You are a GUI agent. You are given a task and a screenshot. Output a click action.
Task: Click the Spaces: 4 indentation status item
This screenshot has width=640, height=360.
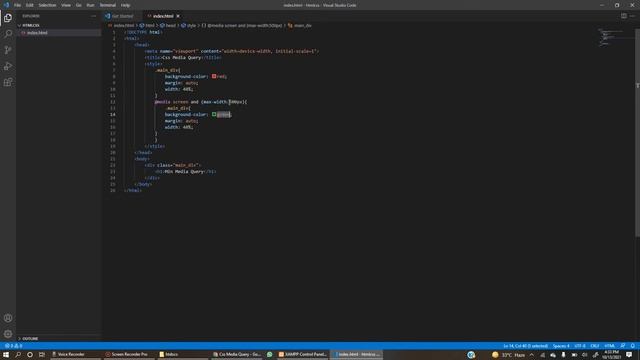[x=561, y=346]
